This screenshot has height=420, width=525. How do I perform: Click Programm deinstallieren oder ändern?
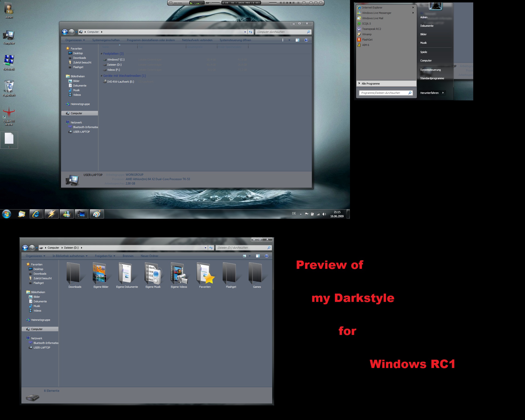pyautogui.click(x=151, y=40)
